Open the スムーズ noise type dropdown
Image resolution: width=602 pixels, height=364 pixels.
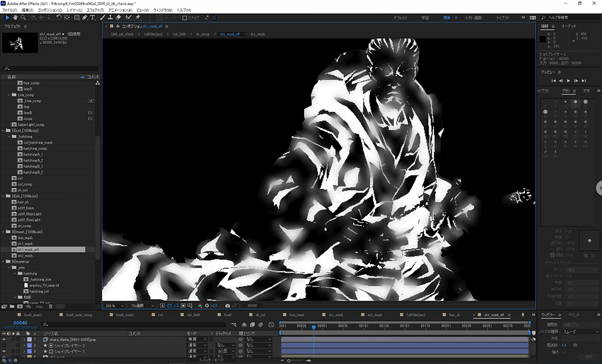pos(580,332)
